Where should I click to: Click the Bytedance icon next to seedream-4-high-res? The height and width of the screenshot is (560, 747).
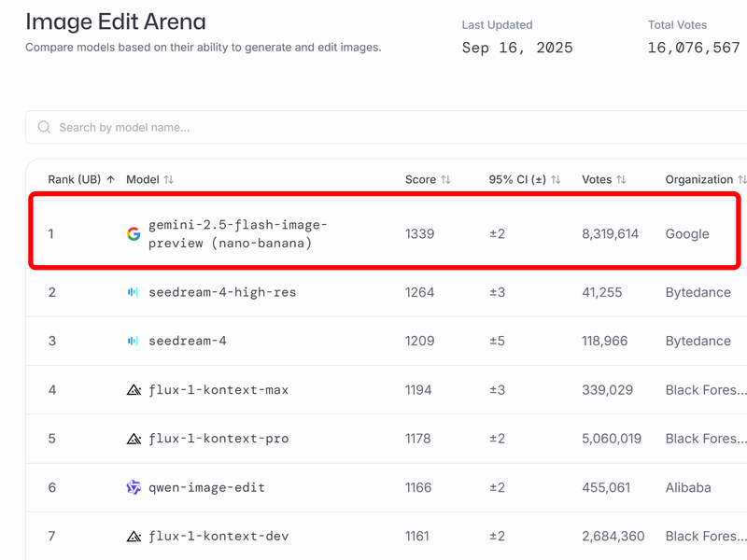tap(134, 292)
